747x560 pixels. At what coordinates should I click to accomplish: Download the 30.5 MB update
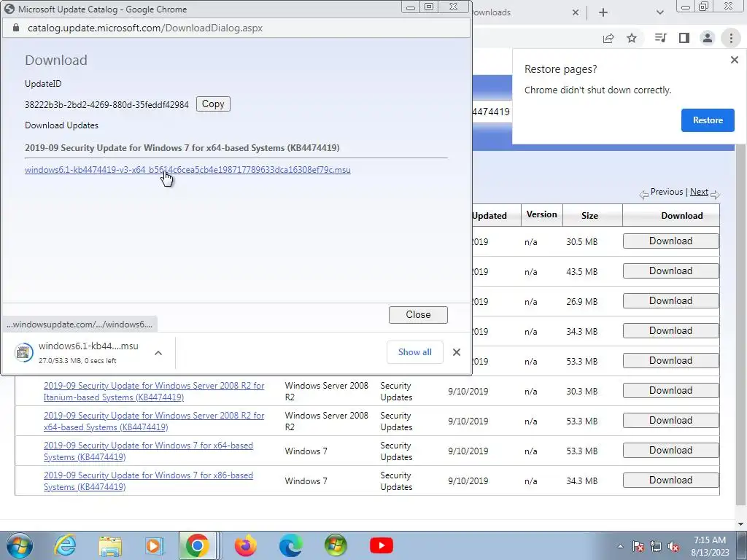coord(671,241)
